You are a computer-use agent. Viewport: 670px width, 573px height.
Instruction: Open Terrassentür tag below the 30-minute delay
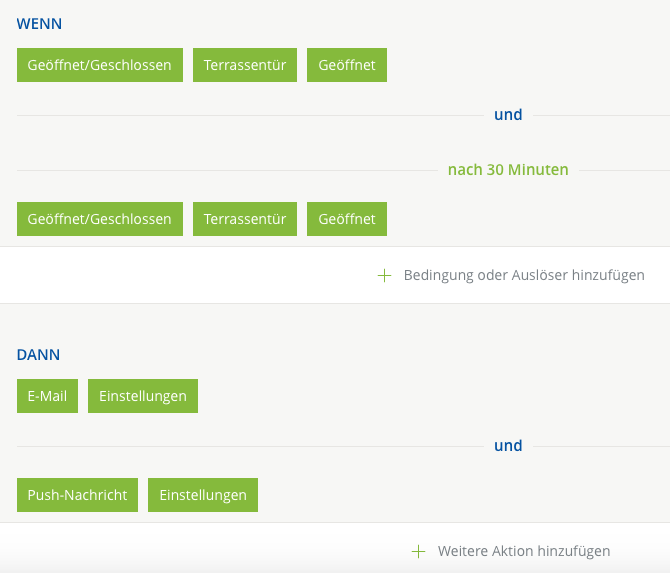point(245,219)
